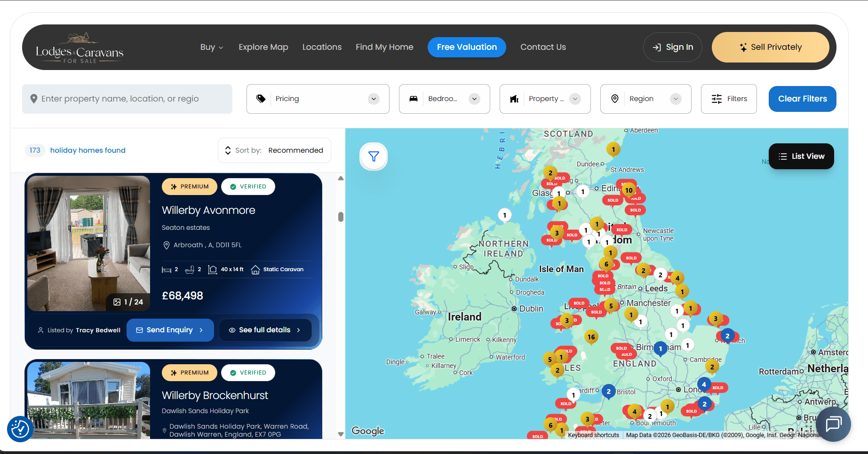Click the map funnel filter icon
Image resolution: width=868 pixels, height=454 pixels.
(374, 157)
